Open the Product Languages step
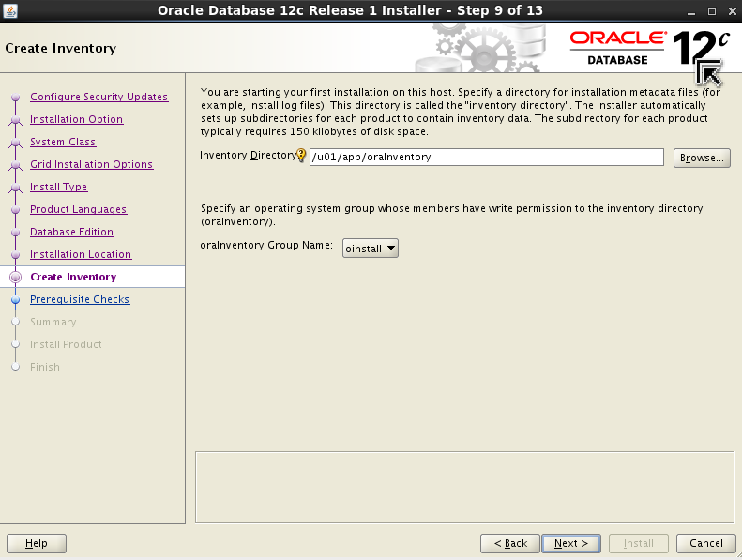The image size is (742, 560). tap(78, 209)
